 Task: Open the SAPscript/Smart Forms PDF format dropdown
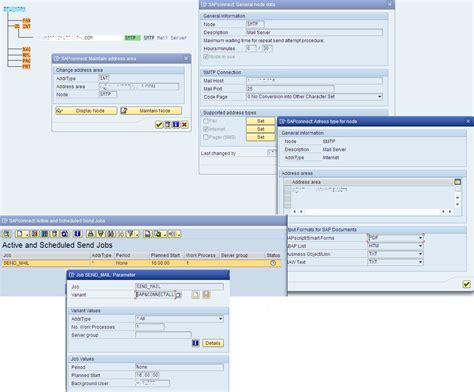click(420, 238)
